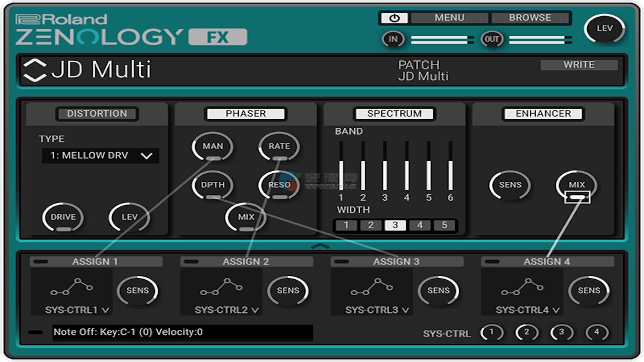Screen dimensions: 644x362
Task: Click the ASSIGN 2 modulation source graph icon
Action: pyautogui.click(x=221, y=287)
